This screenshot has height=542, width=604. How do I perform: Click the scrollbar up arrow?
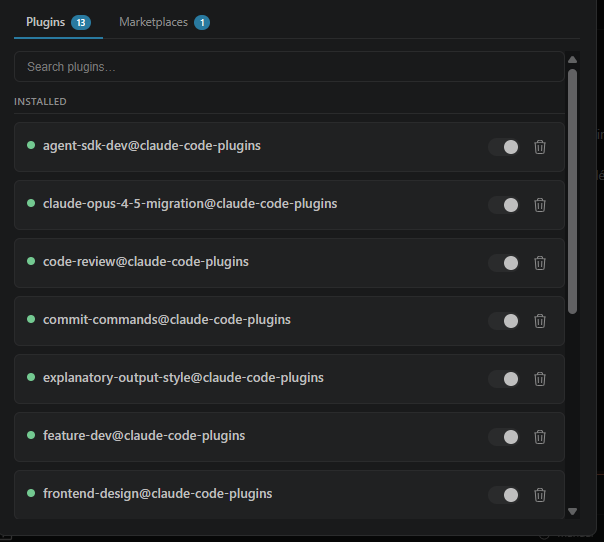tap(572, 59)
